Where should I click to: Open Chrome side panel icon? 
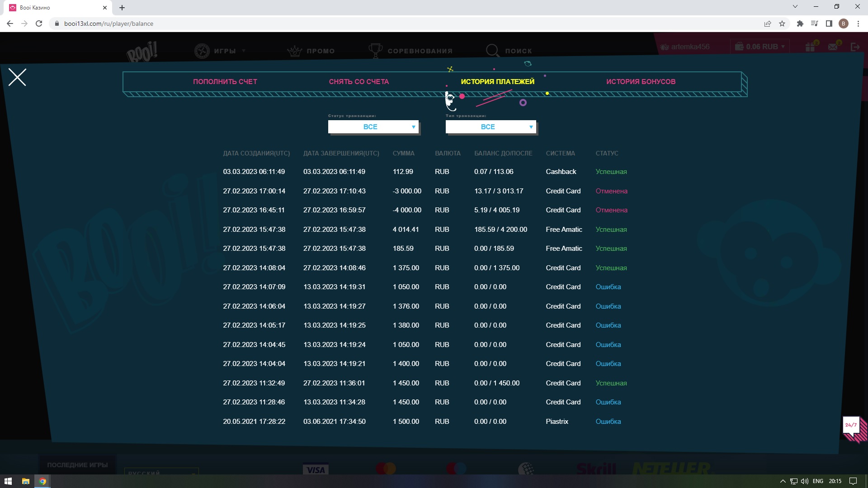(x=829, y=23)
